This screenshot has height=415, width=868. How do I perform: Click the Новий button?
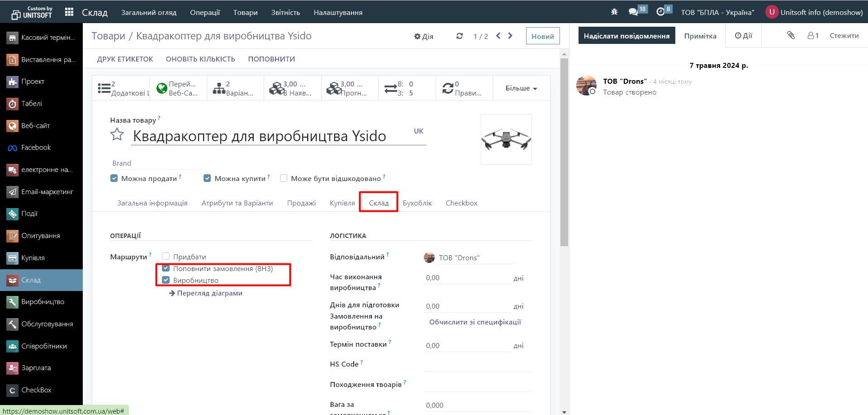[x=543, y=36]
